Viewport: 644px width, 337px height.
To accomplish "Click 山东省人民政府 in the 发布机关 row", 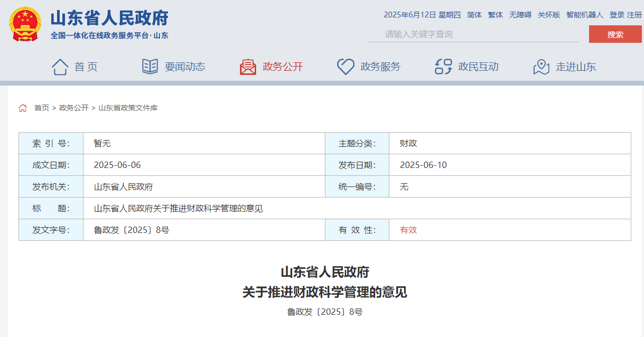I will click(x=124, y=186).
